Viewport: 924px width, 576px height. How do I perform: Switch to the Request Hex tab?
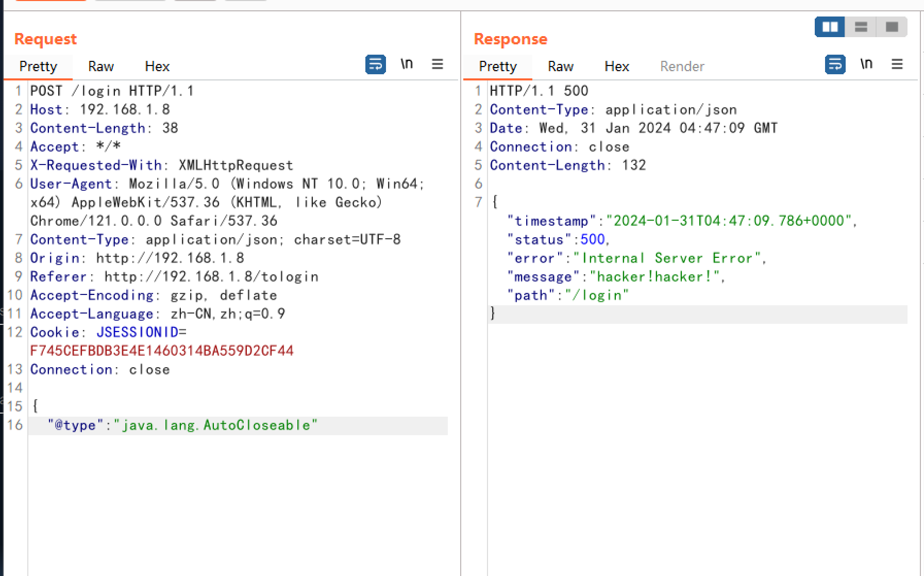tap(157, 67)
